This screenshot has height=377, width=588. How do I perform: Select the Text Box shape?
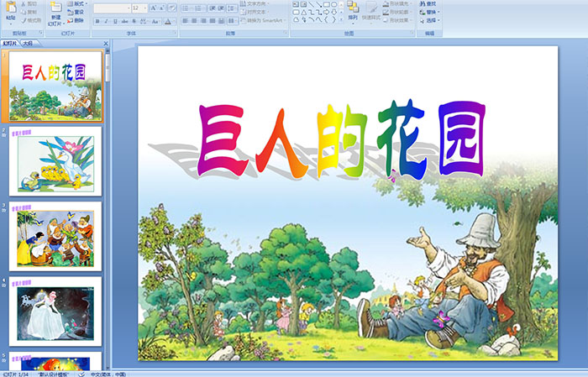pyautogui.click(x=296, y=4)
